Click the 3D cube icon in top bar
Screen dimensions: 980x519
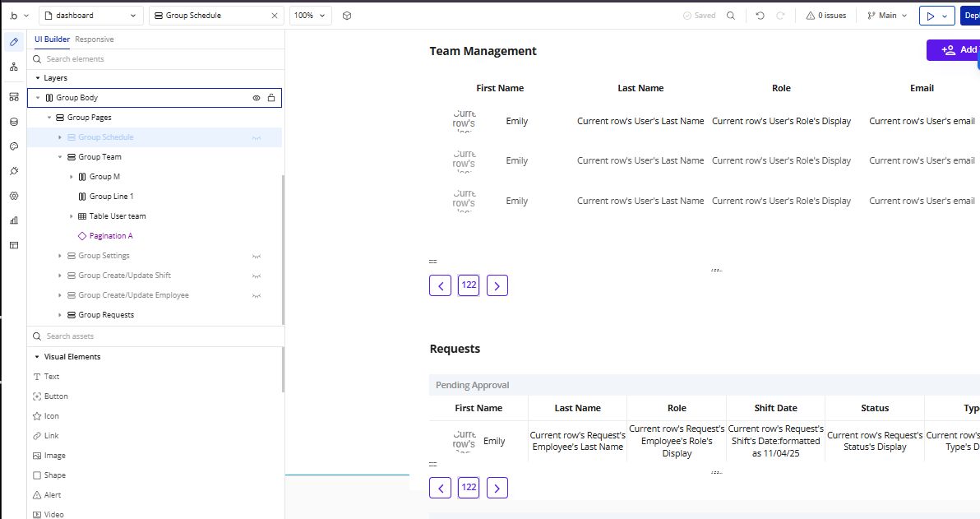(x=347, y=16)
